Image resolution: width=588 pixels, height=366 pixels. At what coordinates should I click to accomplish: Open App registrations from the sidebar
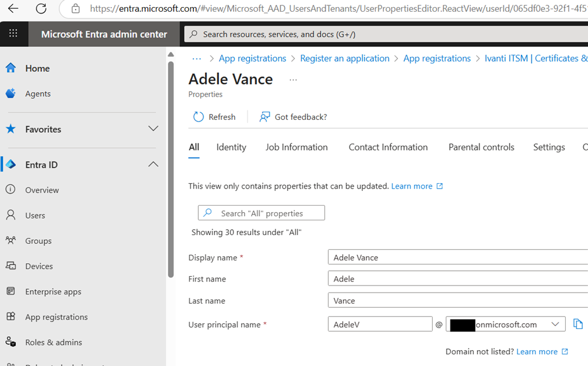click(x=55, y=317)
